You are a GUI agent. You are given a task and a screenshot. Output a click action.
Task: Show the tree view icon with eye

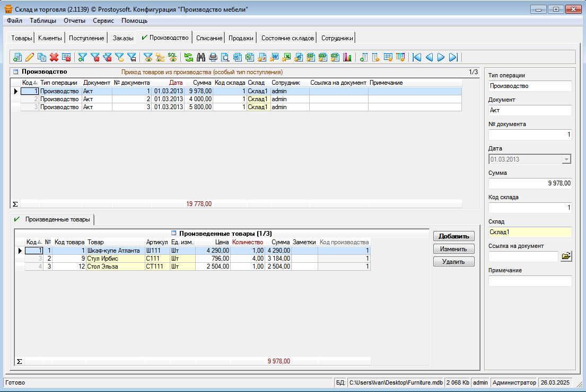(160, 57)
